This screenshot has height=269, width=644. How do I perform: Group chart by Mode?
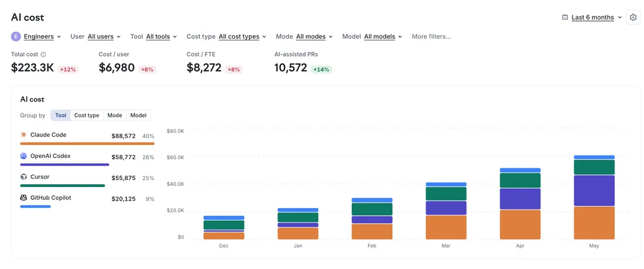115,115
